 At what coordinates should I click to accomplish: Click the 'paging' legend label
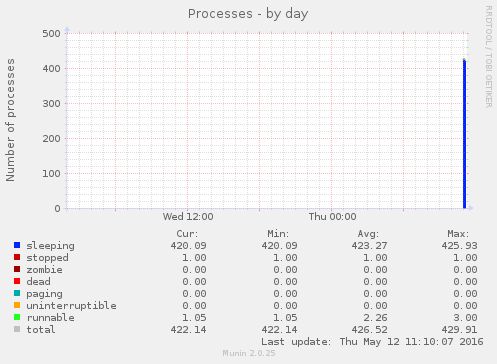tap(44, 294)
